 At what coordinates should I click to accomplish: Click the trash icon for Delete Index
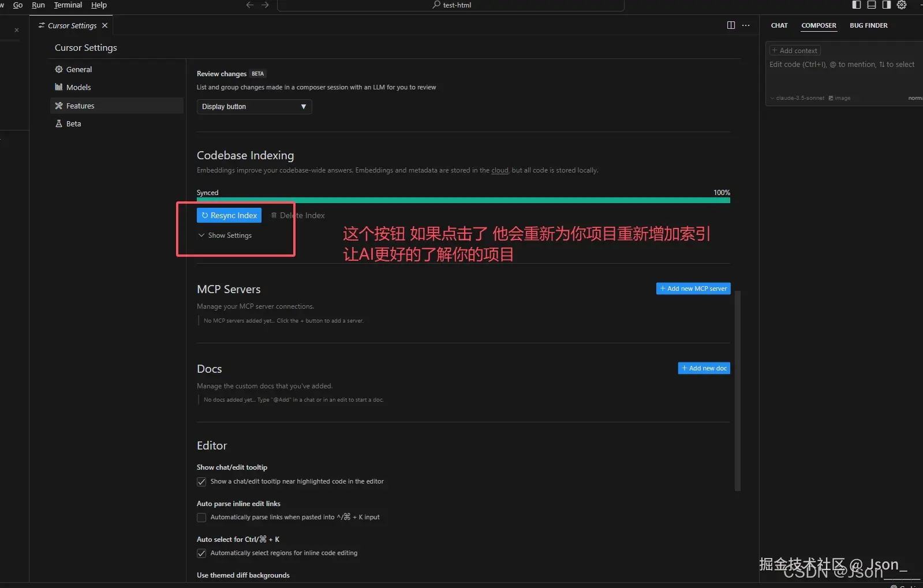click(x=274, y=215)
